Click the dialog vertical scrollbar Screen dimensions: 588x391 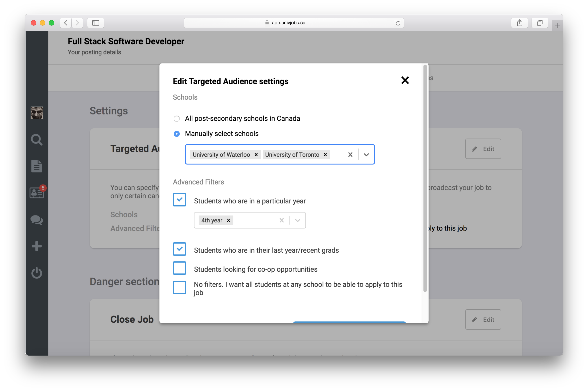coord(425,178)
